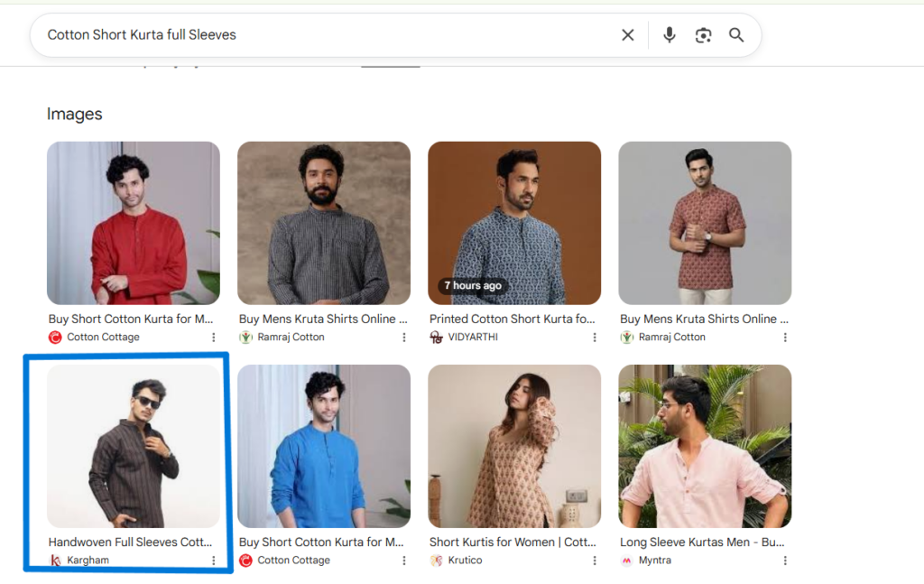Open the pink long sleeve kurta thumbnail
The height and width of the screenshot is (584, 924).
point(705,446)
